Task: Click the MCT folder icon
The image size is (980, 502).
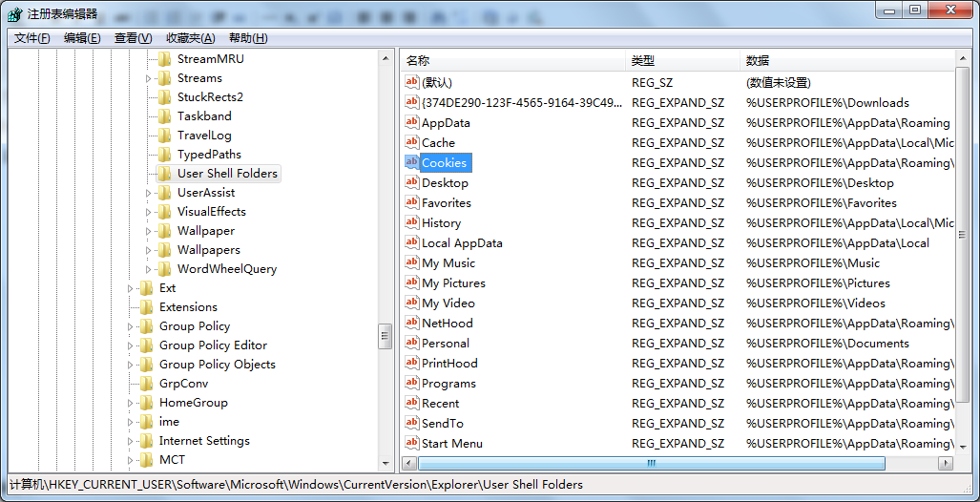Action: (146, 460)
